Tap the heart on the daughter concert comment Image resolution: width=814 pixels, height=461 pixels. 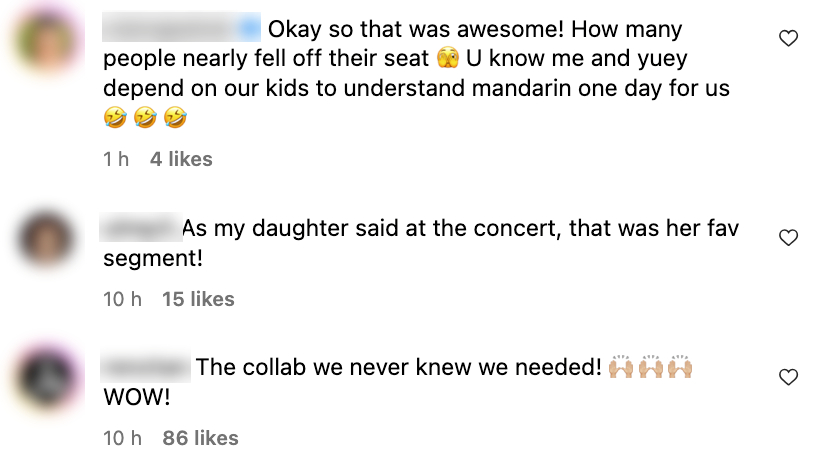coord(788,238)
